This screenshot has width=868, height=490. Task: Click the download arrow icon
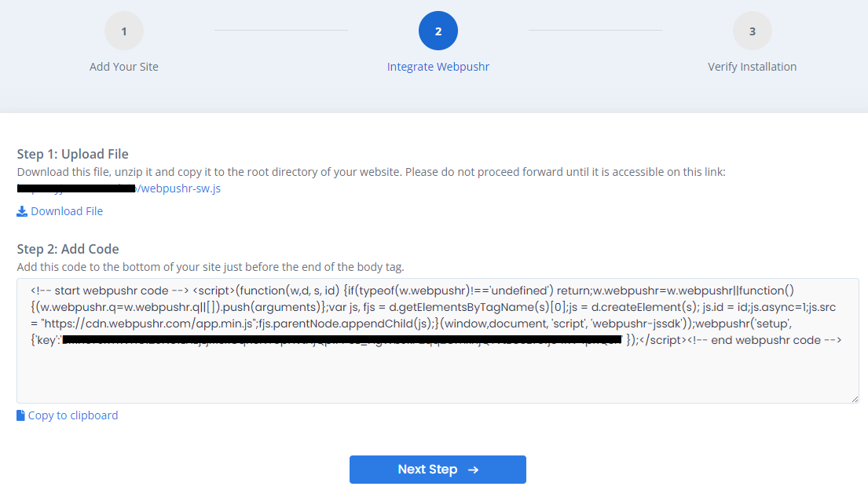click(x=21, y=211)
